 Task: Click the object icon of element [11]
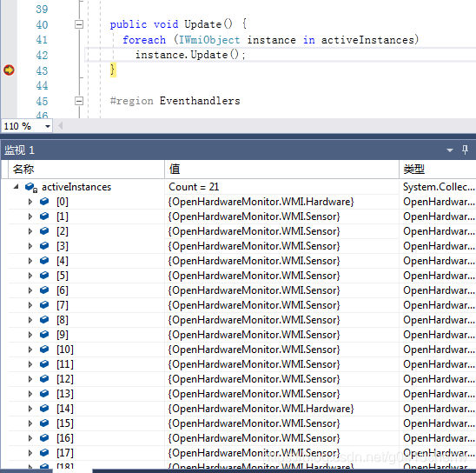pos(44,364)
